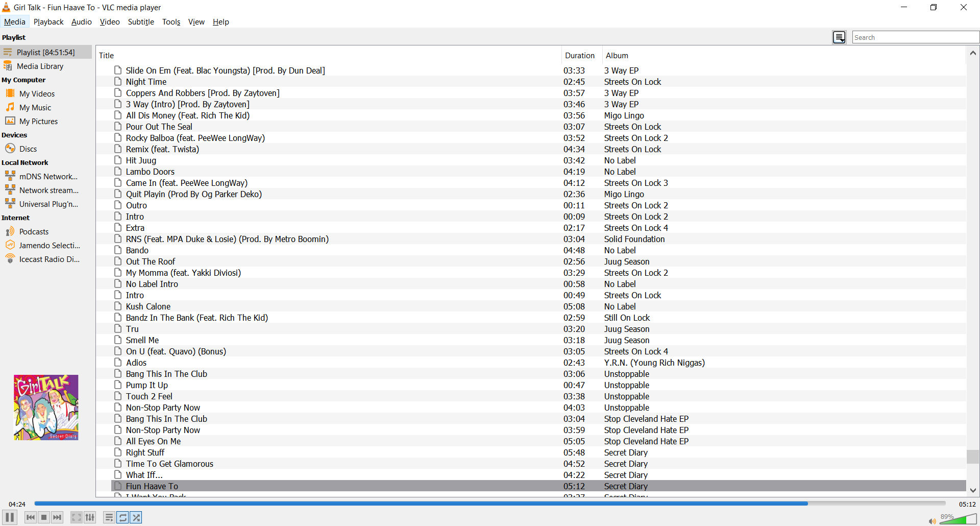Select track 'Extra'
The image size is (980, 526).
coord(538,228)
